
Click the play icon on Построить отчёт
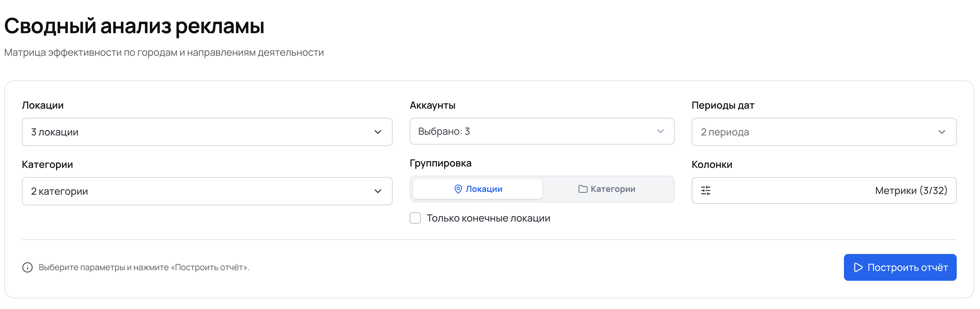[x=858, y=267]
